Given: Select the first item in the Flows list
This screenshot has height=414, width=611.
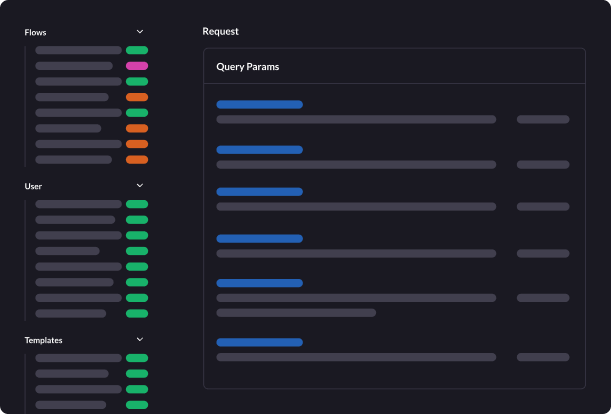Looking at the screenshot, I should [x=78, y=50].
